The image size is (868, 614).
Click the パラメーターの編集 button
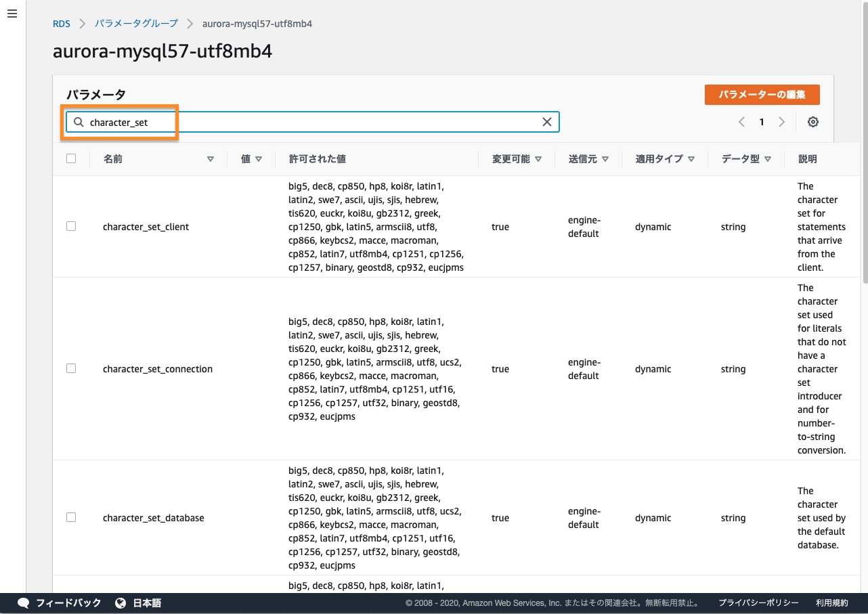tap(762, 95)
